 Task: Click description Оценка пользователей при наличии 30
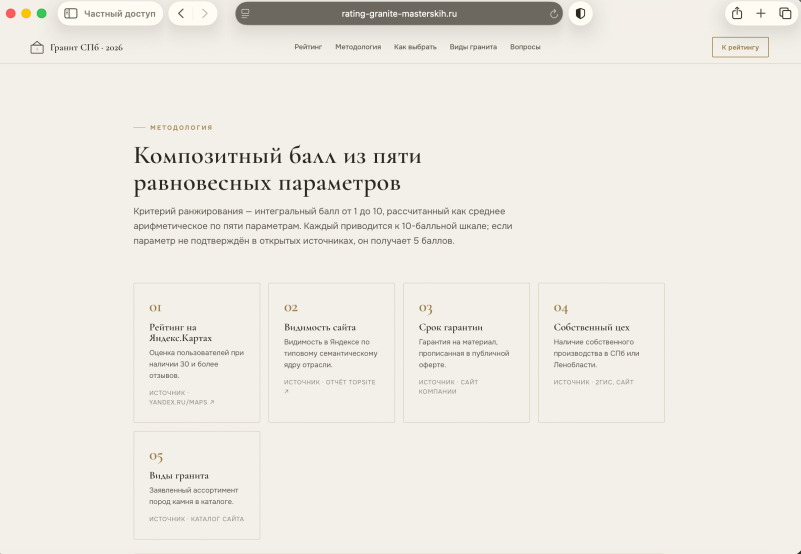pos(197,364)
